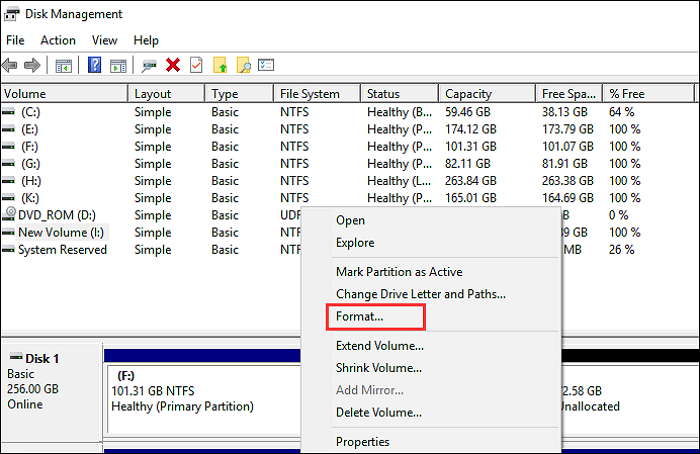The image size is (700, 454).
Task: Open Help via blue question mark icon
Action: 94,66
